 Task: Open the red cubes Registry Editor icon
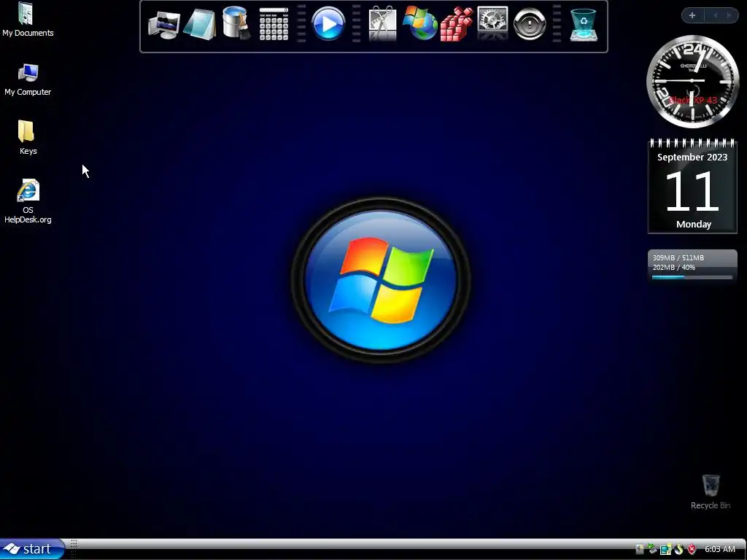(x=457, y=24)
